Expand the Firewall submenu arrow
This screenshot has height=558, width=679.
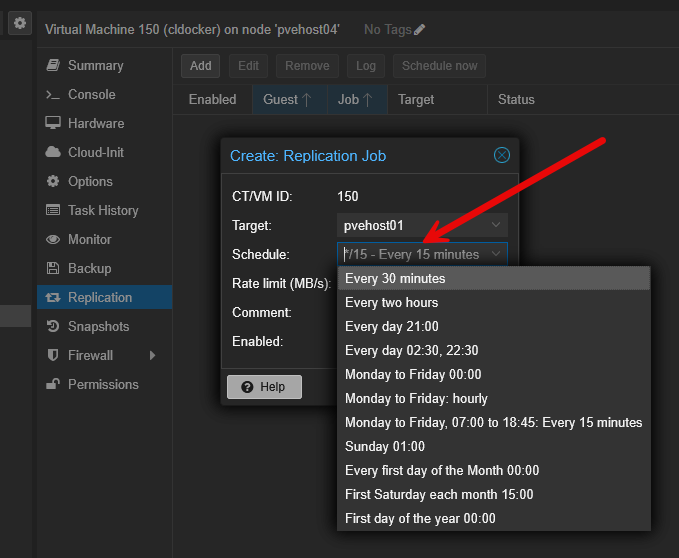152,355
